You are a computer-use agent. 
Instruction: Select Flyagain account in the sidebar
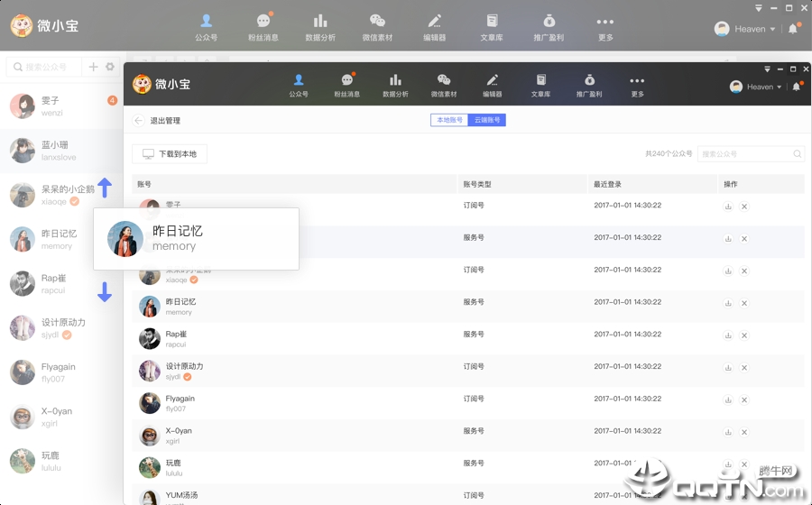[61, 372]
